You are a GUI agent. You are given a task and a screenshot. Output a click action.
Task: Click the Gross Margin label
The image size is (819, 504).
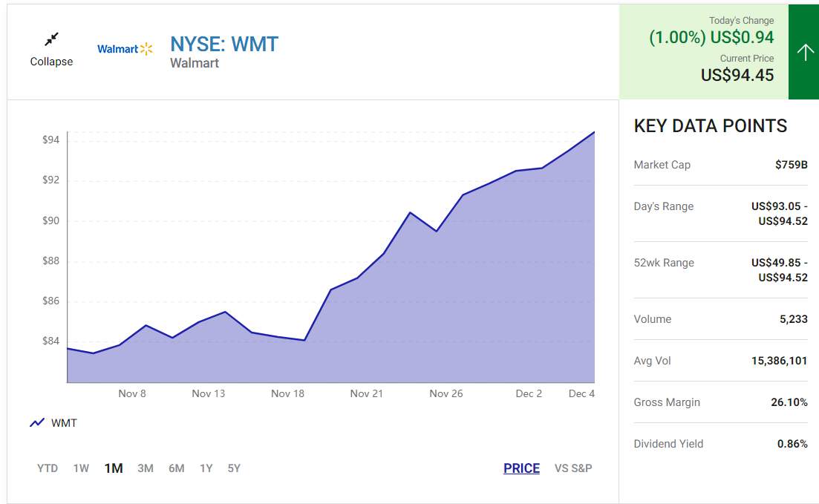[x=667, y=402]
